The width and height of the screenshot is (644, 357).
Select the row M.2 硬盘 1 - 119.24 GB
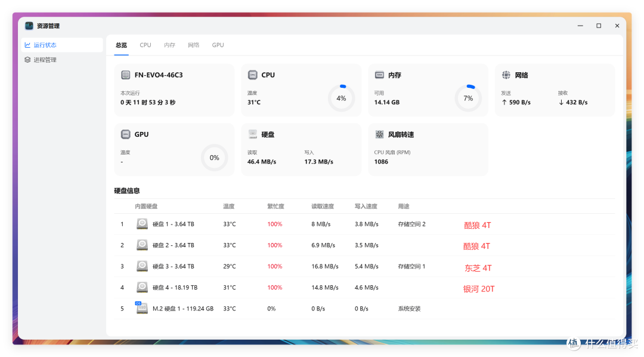(364, 309)
